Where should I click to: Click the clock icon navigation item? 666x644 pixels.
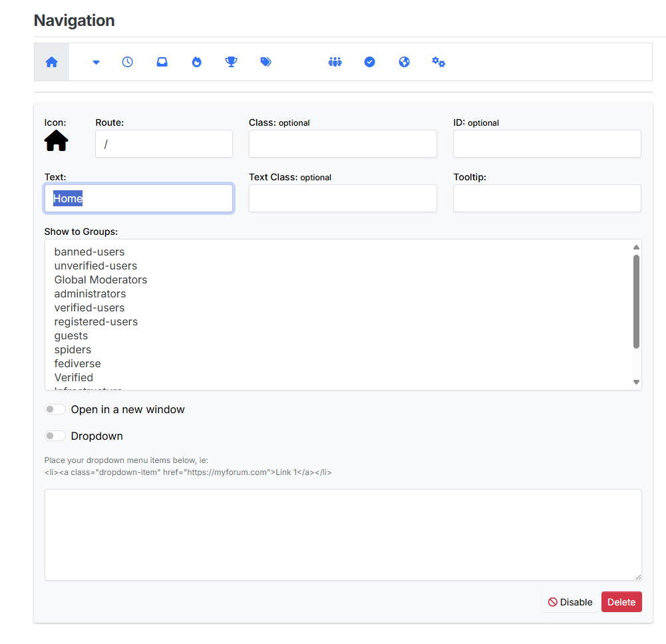click(128, 62)
